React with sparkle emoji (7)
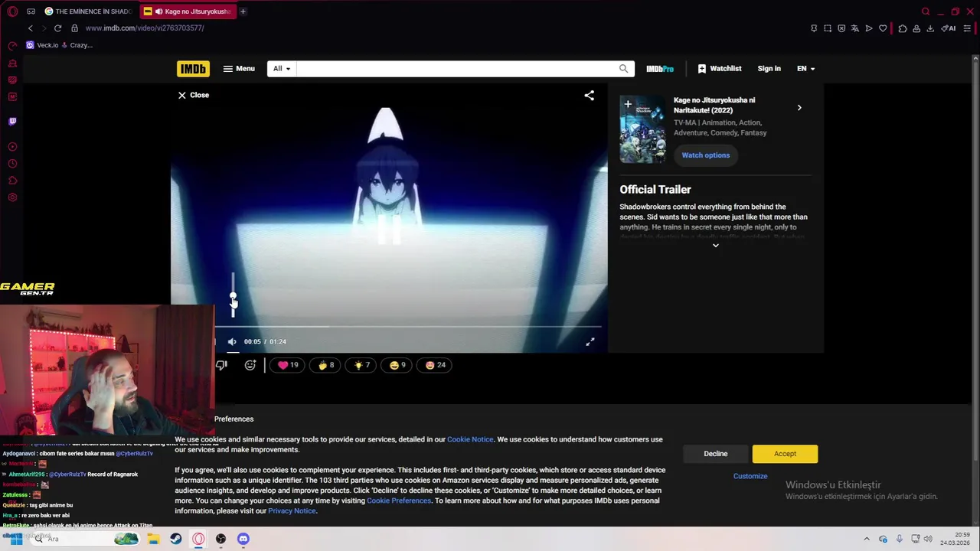 (361, 365)
